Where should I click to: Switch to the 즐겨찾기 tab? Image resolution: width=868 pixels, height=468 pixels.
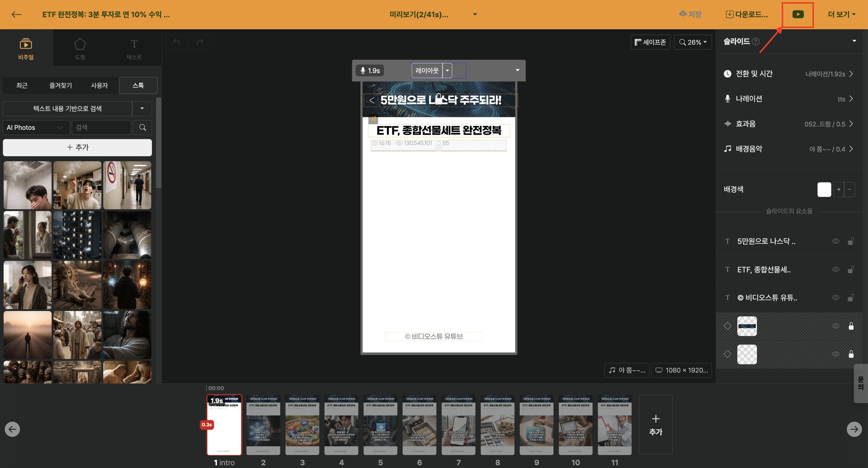(61, 85)
